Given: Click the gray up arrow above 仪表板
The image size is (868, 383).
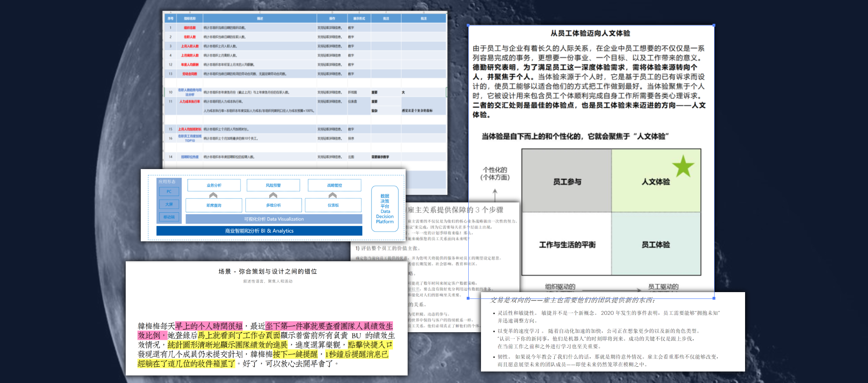Looking at the screenshot, I should (x=333, y=195).
